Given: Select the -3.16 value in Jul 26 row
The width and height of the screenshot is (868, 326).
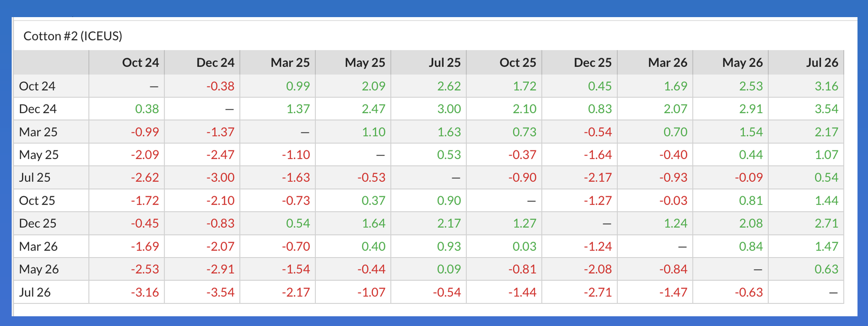Looking at the screenshot, I should pos(145,293).
